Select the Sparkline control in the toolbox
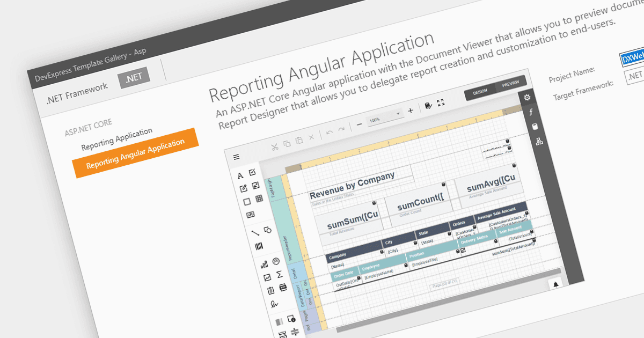The image size is (644, 338). (267, 278)
